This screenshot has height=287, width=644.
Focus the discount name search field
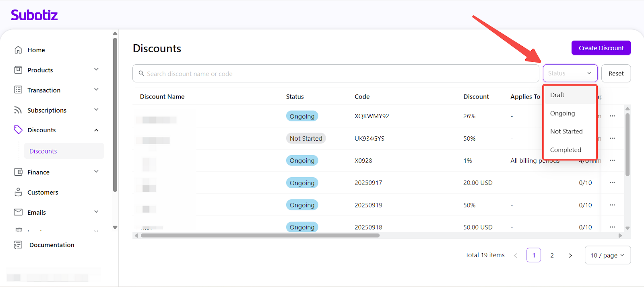338,74
